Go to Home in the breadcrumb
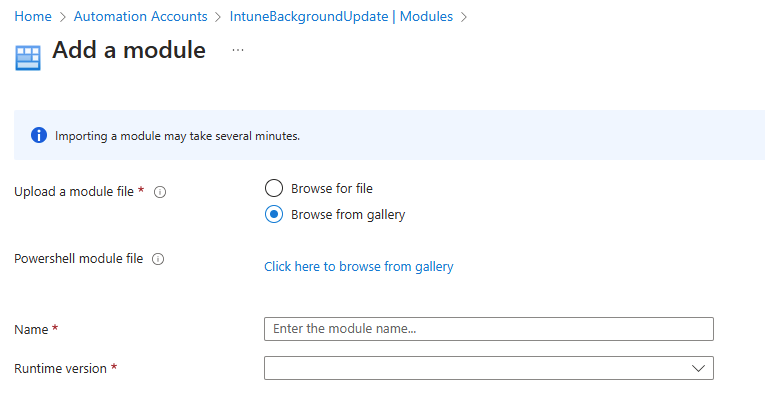The height and width of the screenshot is (401, 765). click(33, 16)
